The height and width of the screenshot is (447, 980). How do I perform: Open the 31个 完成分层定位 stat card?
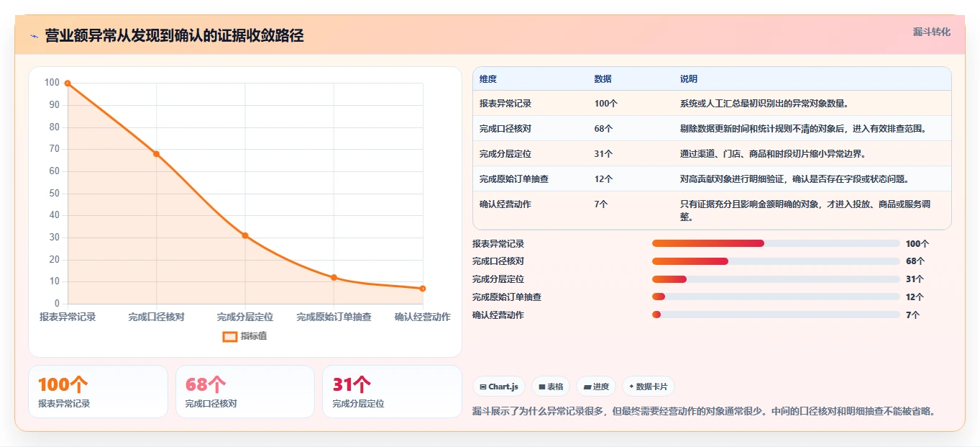[392, 392]
